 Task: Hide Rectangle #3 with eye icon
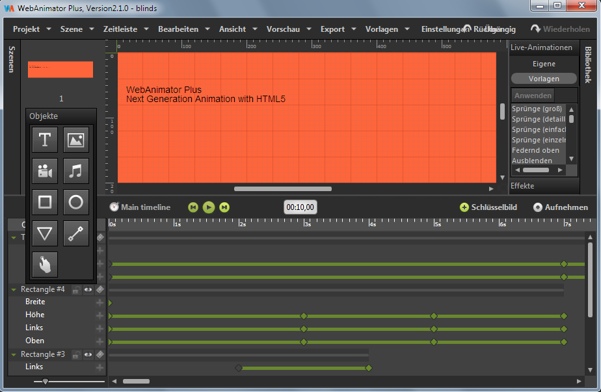88,354
